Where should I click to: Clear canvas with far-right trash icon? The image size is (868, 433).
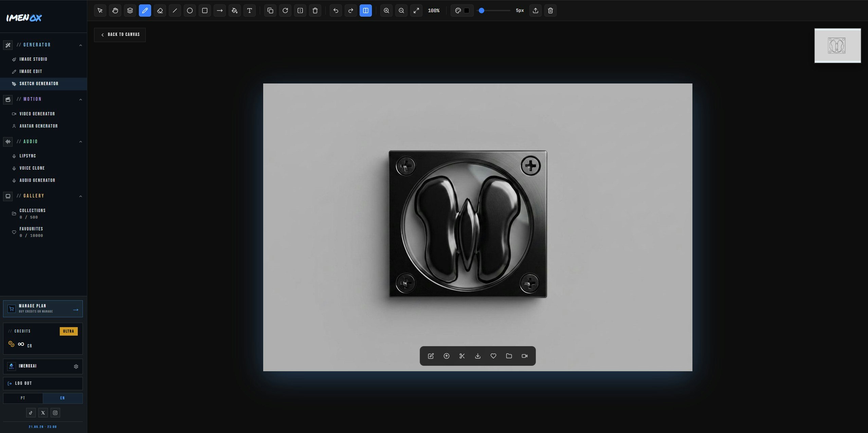(550, 11)
